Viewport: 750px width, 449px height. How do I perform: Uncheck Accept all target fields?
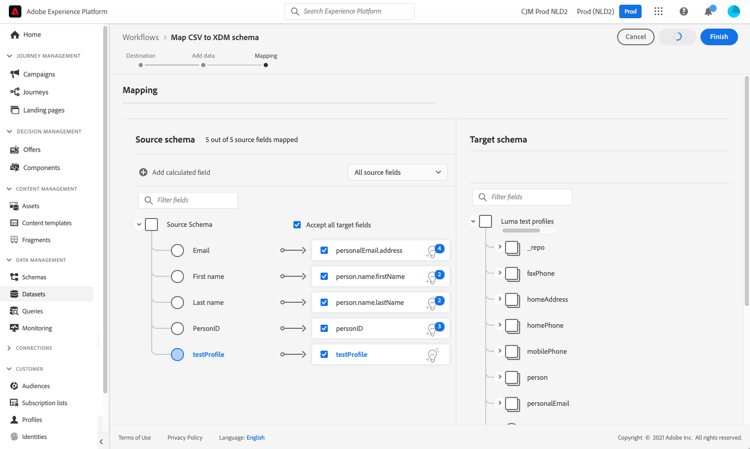(297, 225)
